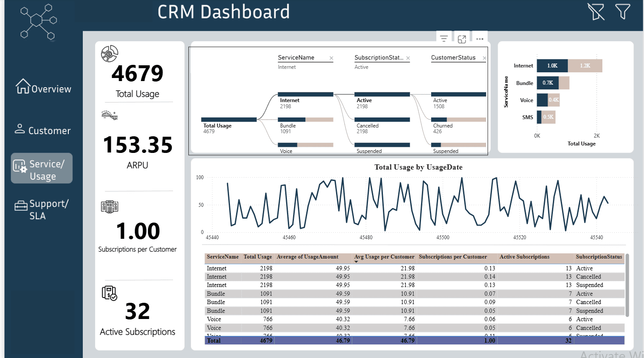Open the visual filters icon above decomposition tree

444,39
